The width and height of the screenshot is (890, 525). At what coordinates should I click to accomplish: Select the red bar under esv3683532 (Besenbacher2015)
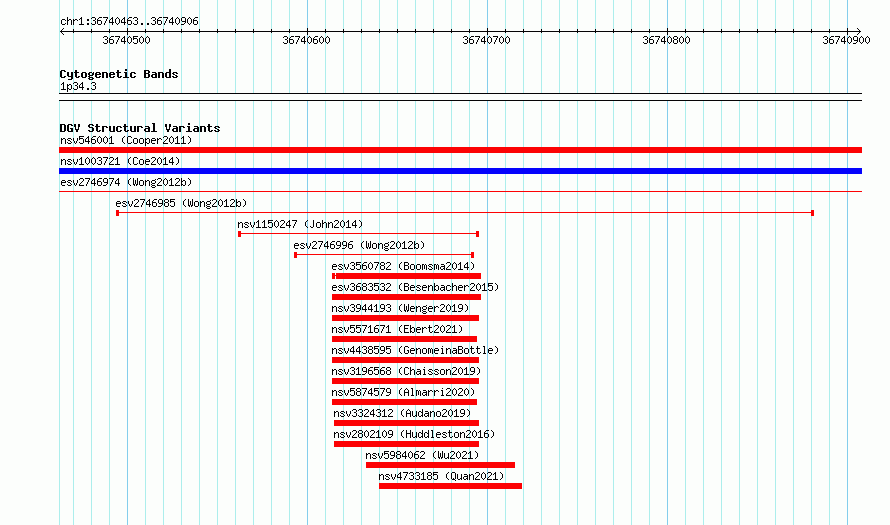point(406,297)
